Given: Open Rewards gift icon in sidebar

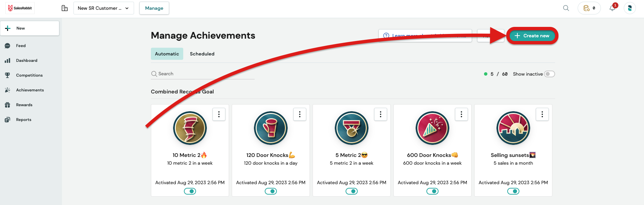Looking at the screenshot, I should [x=7, y=105].
